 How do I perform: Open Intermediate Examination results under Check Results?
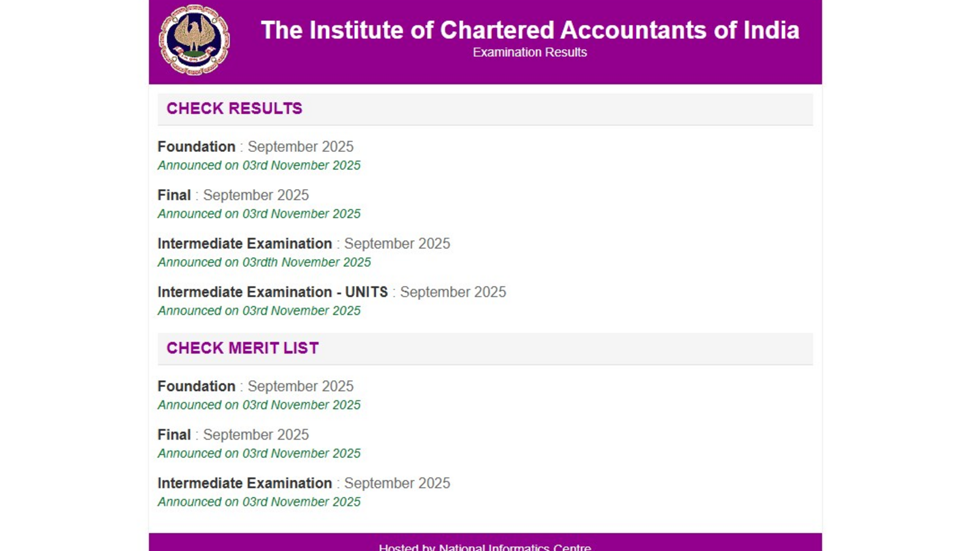[x=304, y=244]
